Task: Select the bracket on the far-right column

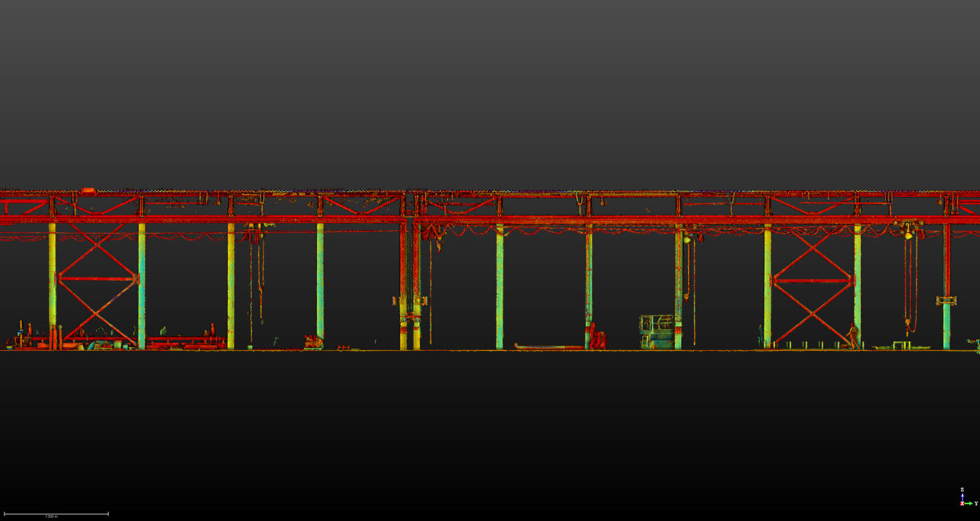Action: click(x=946, y=300)
